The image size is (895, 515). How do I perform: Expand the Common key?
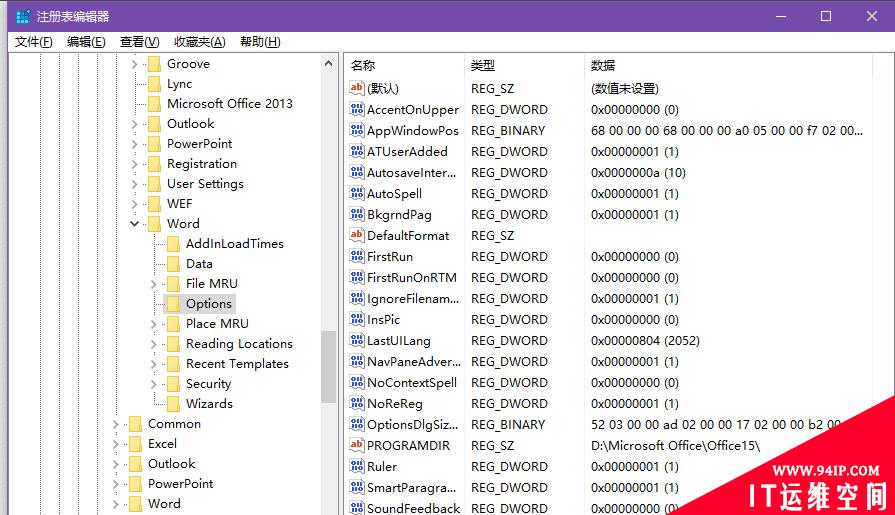tap(116, 424)
